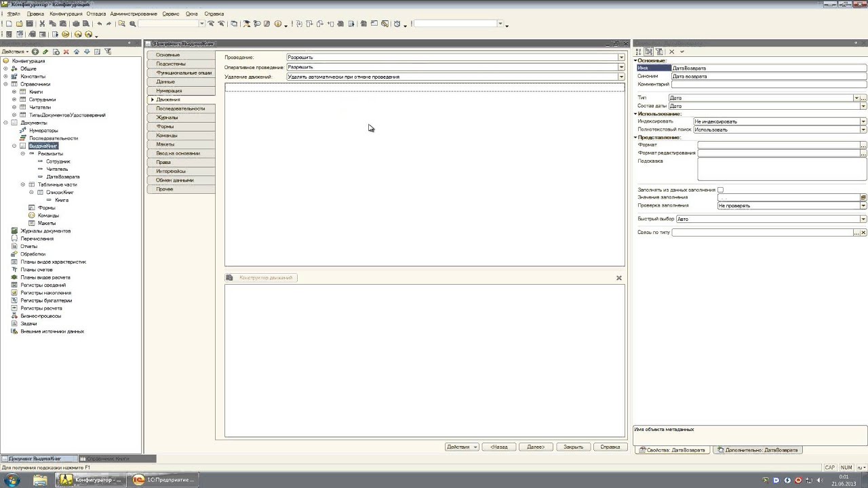Switch to 1С:Предприятие taskbar window

(163, 480)
